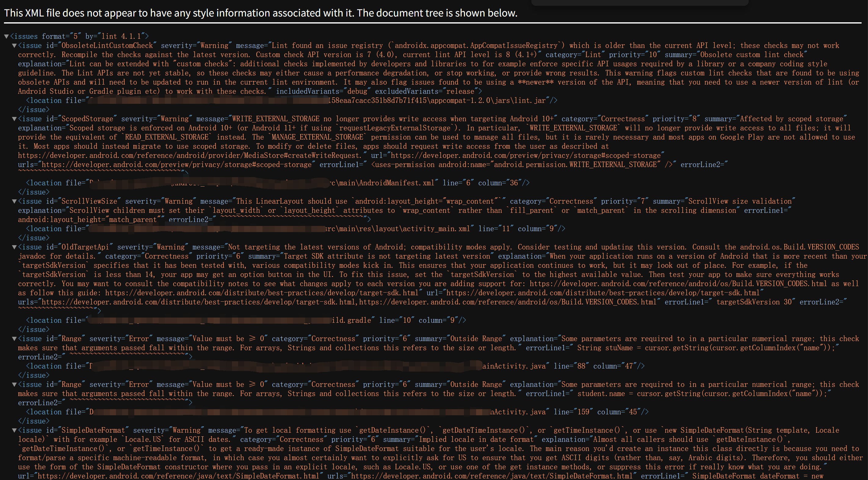Click the target-sdk.html url attribute value
868x480 pixels.
(603, 293)
